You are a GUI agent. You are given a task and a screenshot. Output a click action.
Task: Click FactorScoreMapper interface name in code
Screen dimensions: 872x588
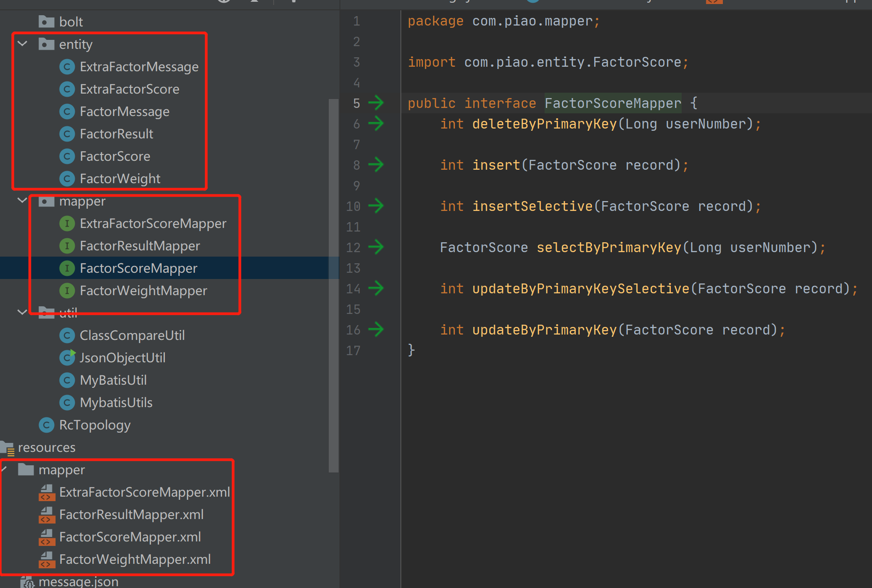(x=612, y=103)
